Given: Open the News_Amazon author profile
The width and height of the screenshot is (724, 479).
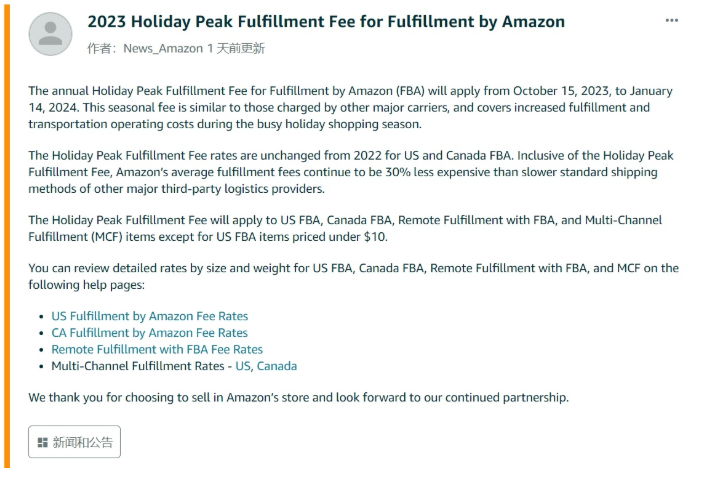Looking at the screenshot, I should point(163,49).
